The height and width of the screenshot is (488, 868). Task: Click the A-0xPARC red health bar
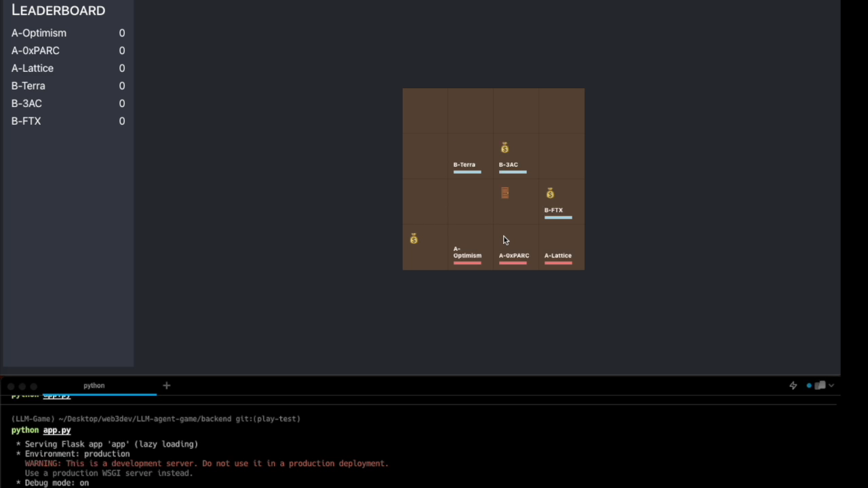[x=513, y=263]
